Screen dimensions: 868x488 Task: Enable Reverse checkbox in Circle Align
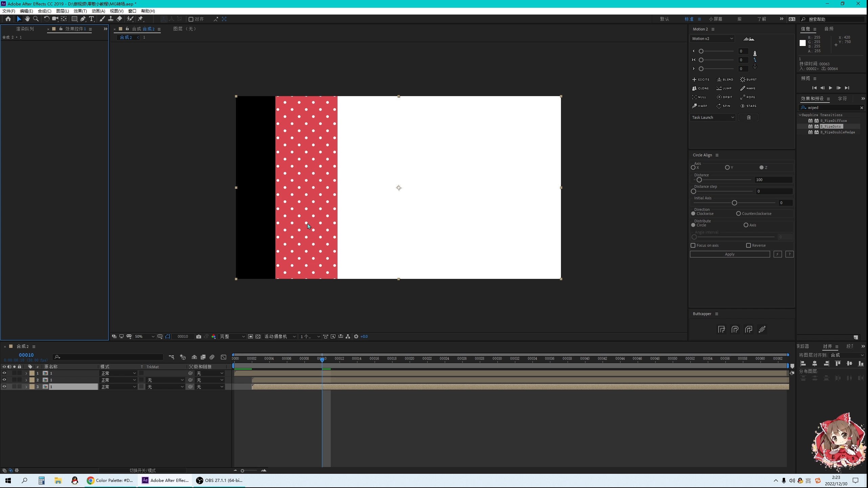point(748,245)
